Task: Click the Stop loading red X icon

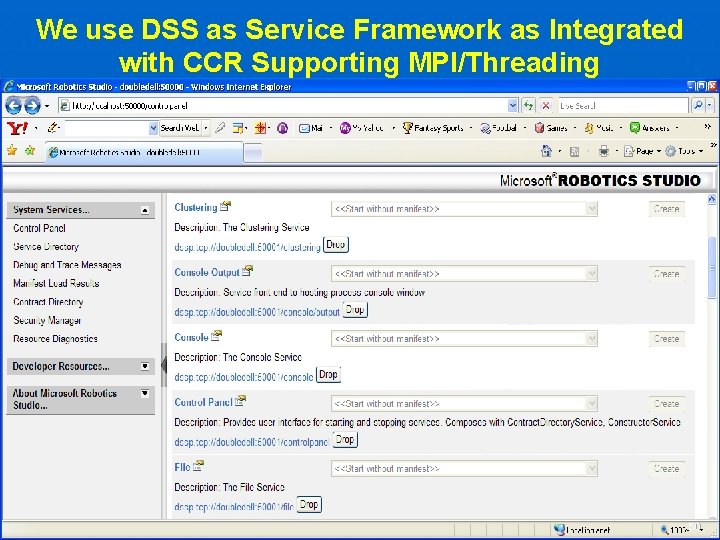Action: (546, 106)
